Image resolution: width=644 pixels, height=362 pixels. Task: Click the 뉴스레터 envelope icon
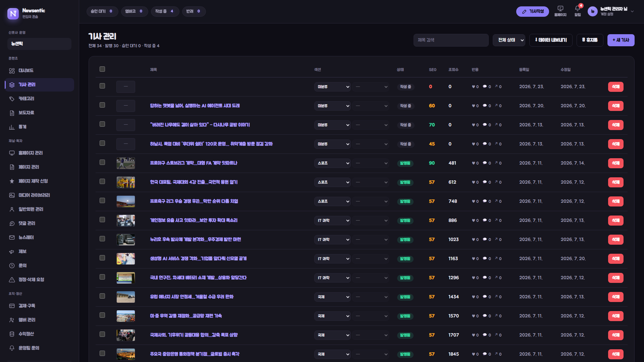coord(12,238)
